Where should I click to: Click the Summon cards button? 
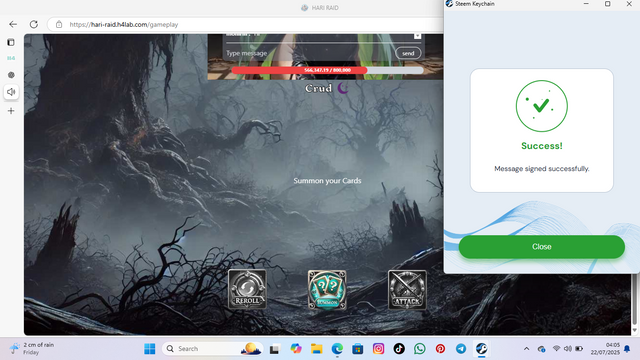pyautogui.click(x=327, y=290)
